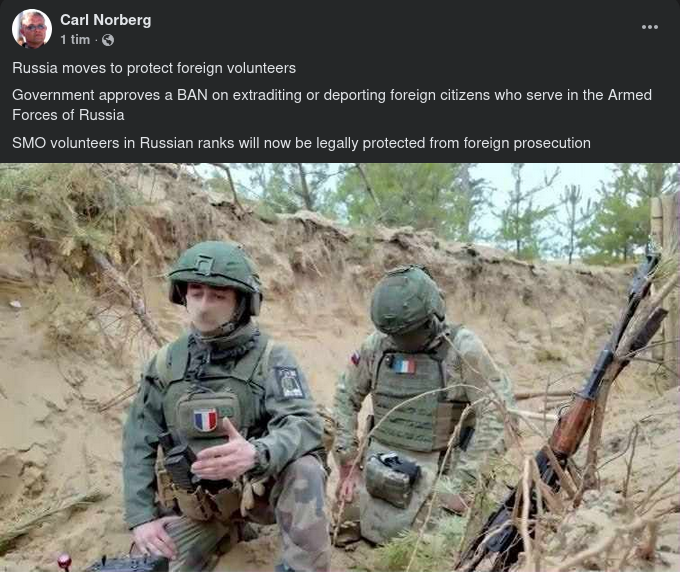The width and height of the screenshot is (680, 572).
Task: Click the French flag patch on left soldier's chest
Action: pos(205,420)
